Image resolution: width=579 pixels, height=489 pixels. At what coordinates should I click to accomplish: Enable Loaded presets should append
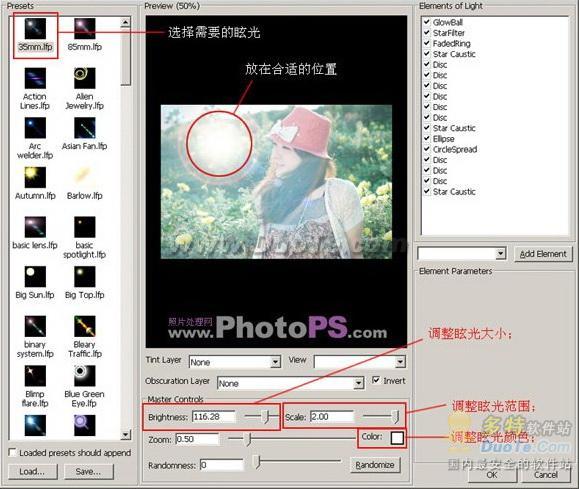[x=13, y=452]
